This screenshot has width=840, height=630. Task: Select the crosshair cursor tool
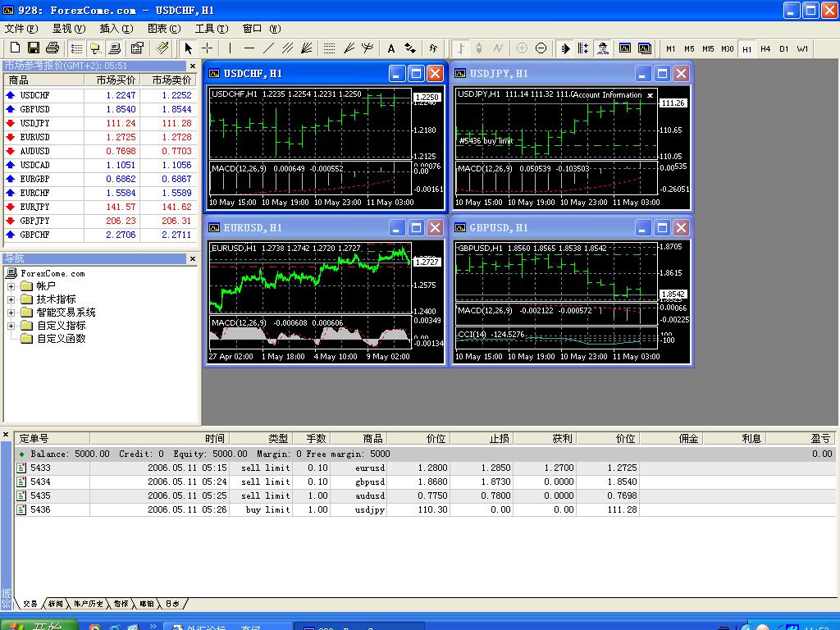tap(208, 48)
